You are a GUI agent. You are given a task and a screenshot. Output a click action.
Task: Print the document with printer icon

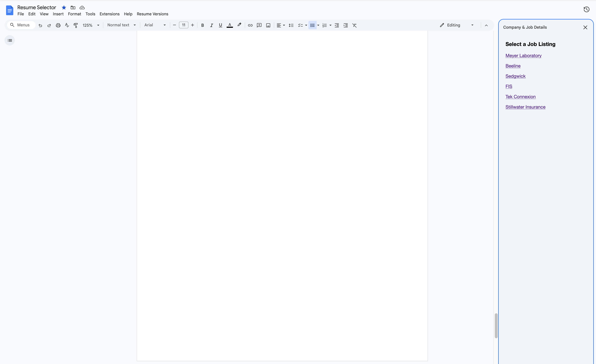point(58,25)
